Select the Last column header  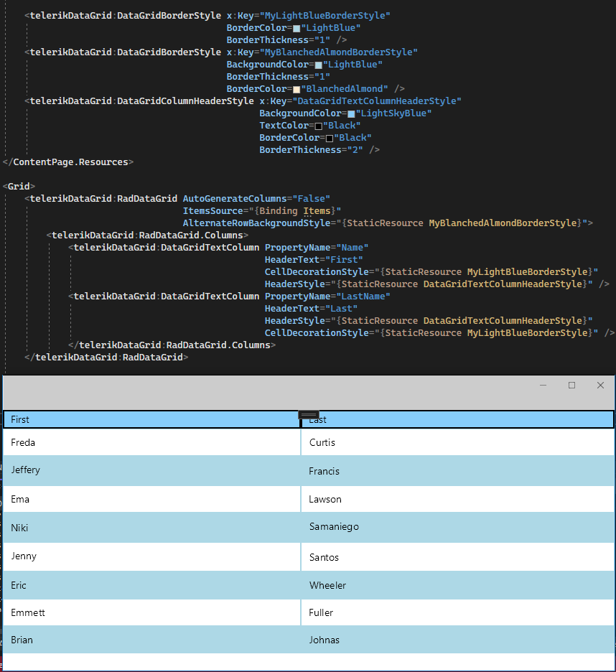(x=457, y=419)
